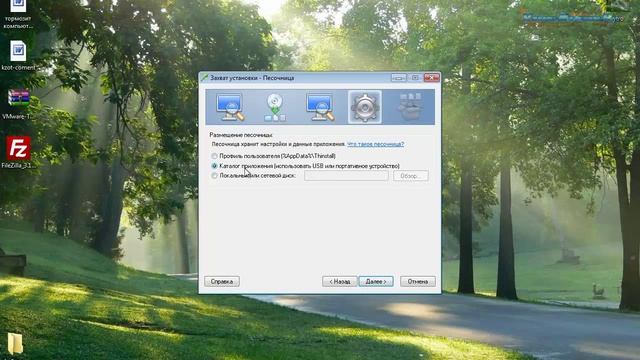Minimize the Захват установки dialog
640x360 pixels.
398,78
